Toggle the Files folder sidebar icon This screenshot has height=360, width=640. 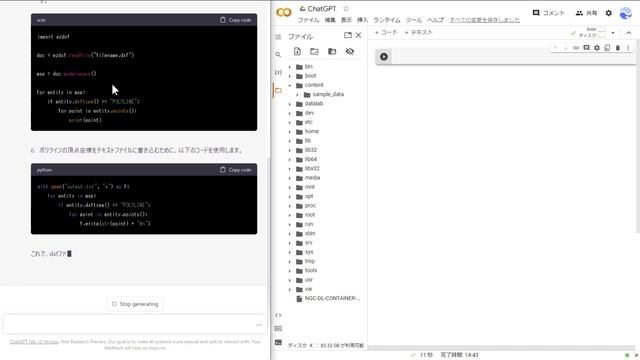pos(278,90)
